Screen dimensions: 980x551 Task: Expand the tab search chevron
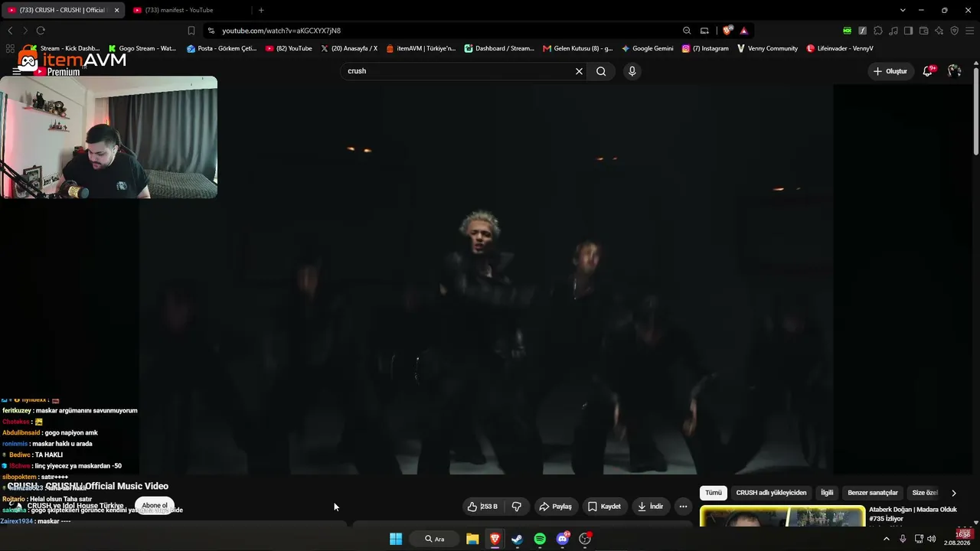click(903, 10)
